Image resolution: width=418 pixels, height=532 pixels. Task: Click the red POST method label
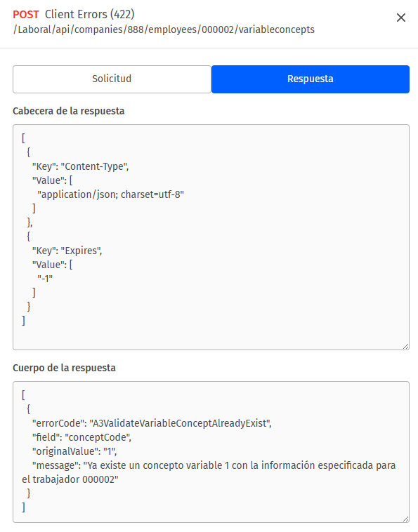tap(26, 15)
